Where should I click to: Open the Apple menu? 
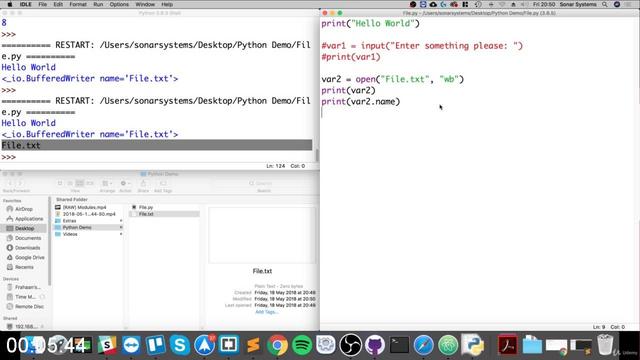(x=9, y=4)
